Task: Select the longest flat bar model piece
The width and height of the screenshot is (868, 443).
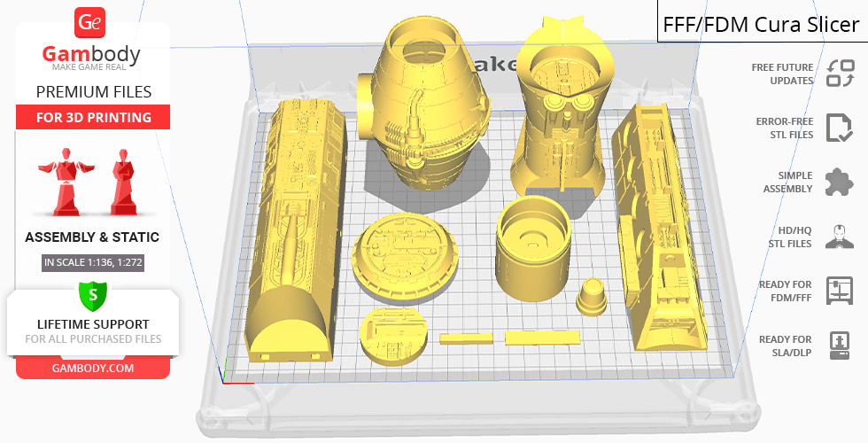Action: point(542,338)
